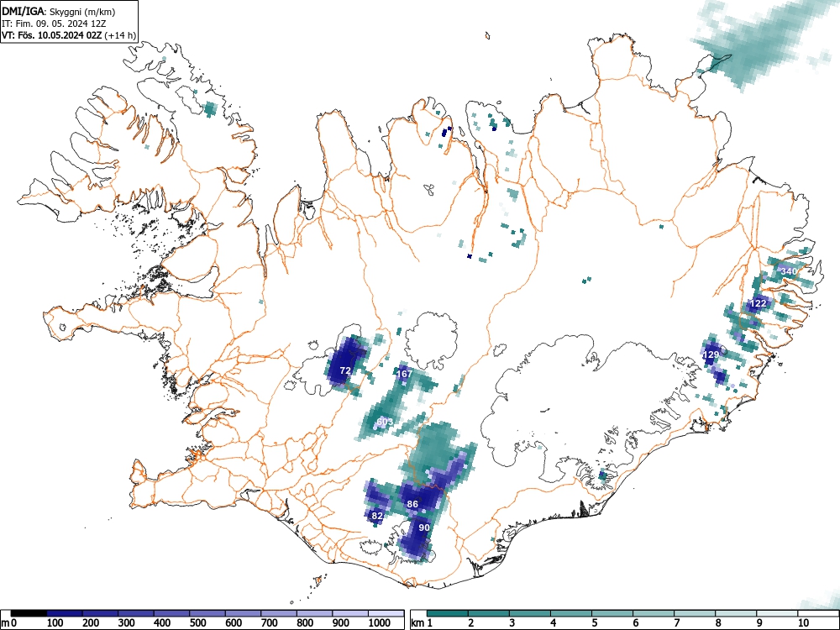The image size is (840, 630).
Task: Click the 340 visibility value on map
Action: tap(789, 271)
